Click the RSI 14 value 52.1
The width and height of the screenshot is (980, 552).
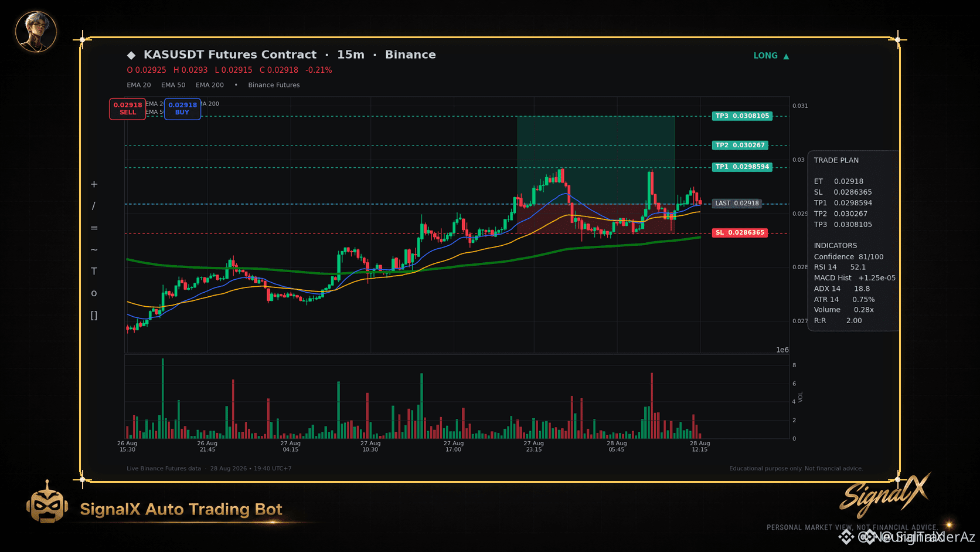(x=857, y=267)
